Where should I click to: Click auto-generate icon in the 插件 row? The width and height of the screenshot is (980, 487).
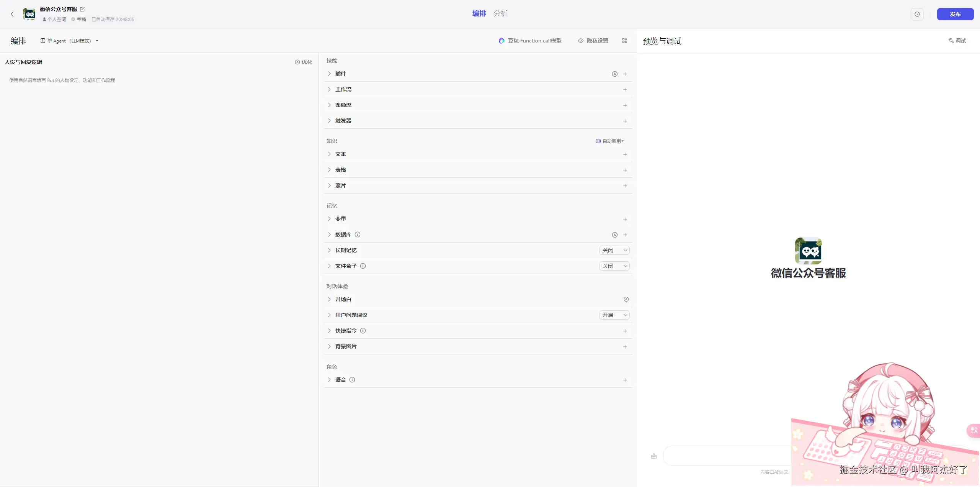click(614, 74)
